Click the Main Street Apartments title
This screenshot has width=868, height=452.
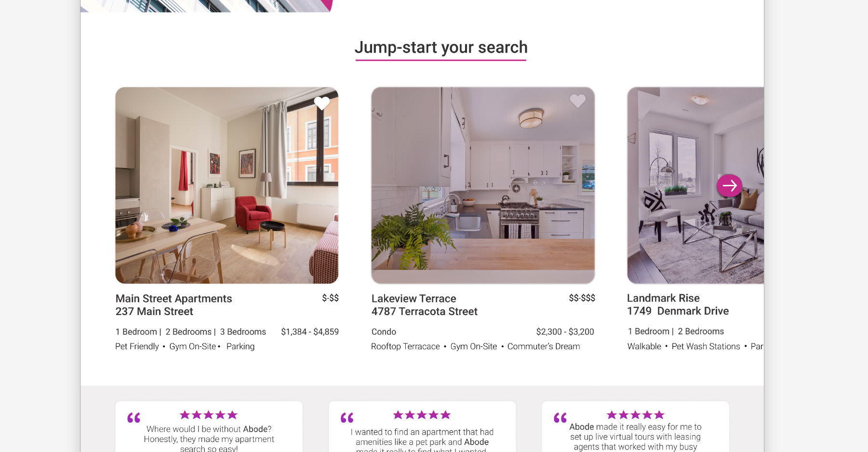coord(174,299)
